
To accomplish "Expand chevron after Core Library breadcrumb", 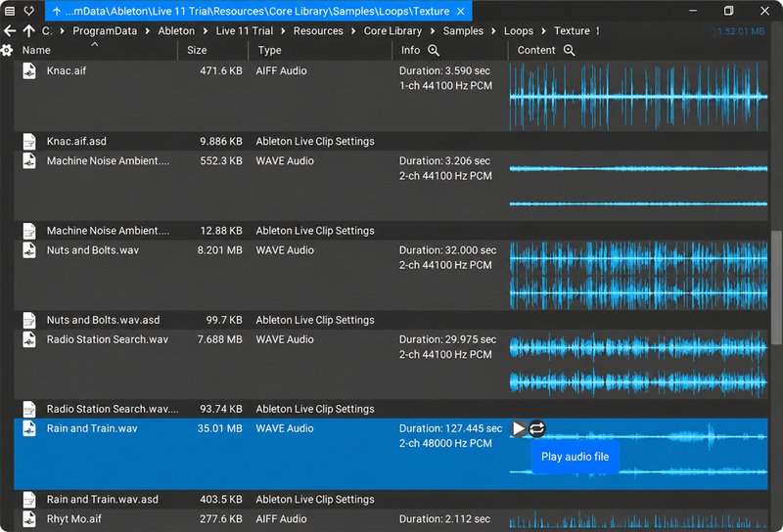I will (433, 31).
